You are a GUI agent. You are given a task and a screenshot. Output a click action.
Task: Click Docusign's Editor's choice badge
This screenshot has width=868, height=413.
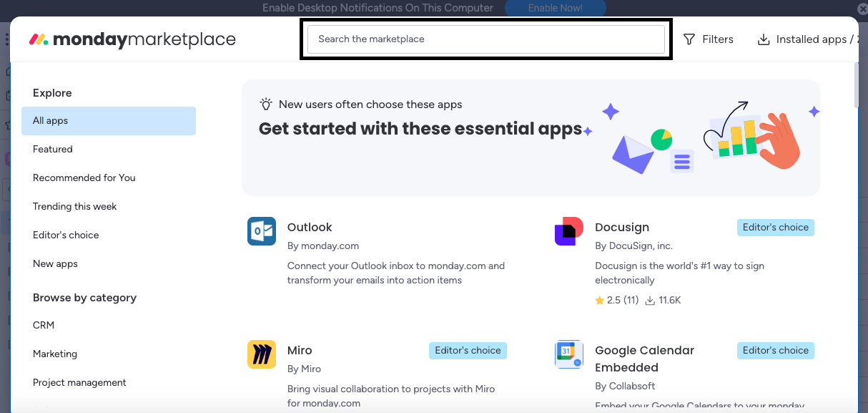(x=776, y=228)
